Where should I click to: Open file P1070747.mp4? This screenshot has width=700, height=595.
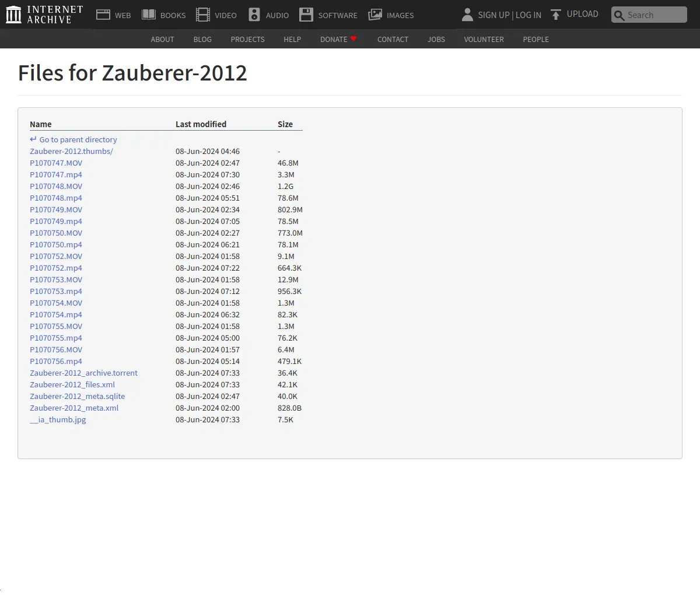tap(56, 174)
